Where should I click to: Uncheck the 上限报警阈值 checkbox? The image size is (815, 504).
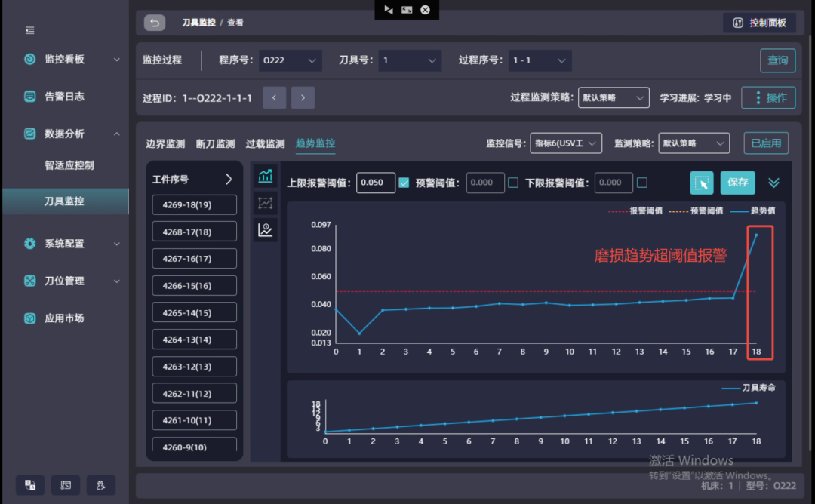(x=404, y=183)
